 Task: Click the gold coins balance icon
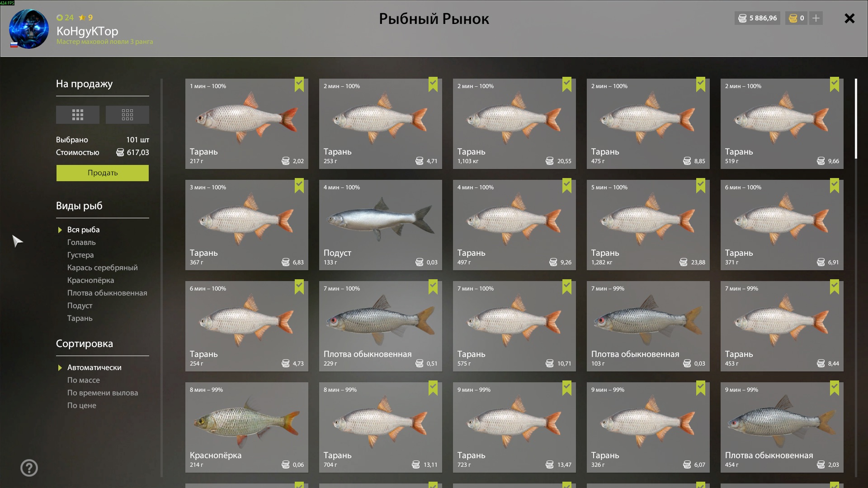tap(793, 18)
